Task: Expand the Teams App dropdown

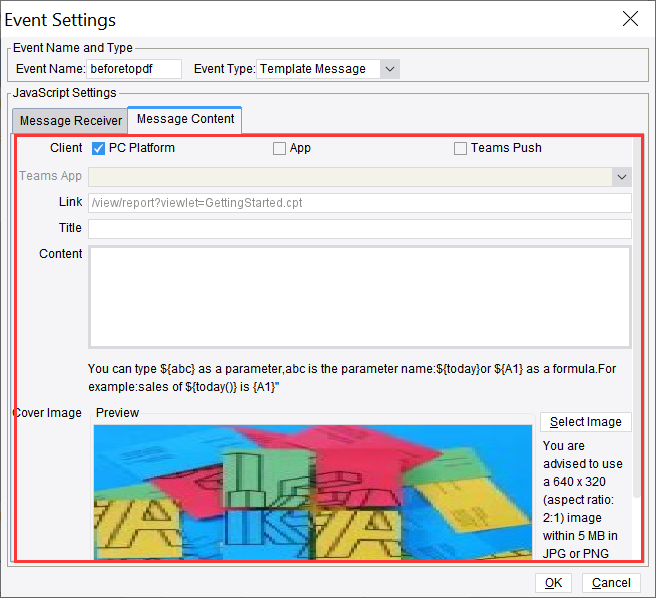Action: (x=622, y=177)
